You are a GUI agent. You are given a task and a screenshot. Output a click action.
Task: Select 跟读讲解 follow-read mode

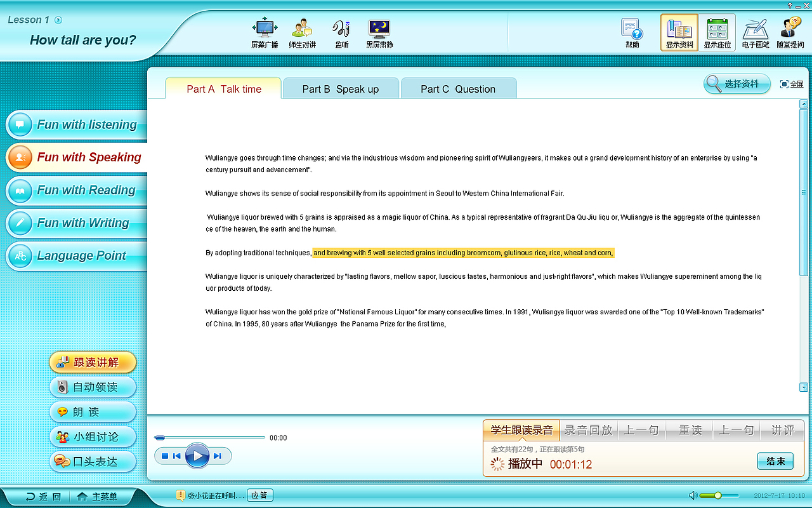pyautogui.click(x=93, y=363)
